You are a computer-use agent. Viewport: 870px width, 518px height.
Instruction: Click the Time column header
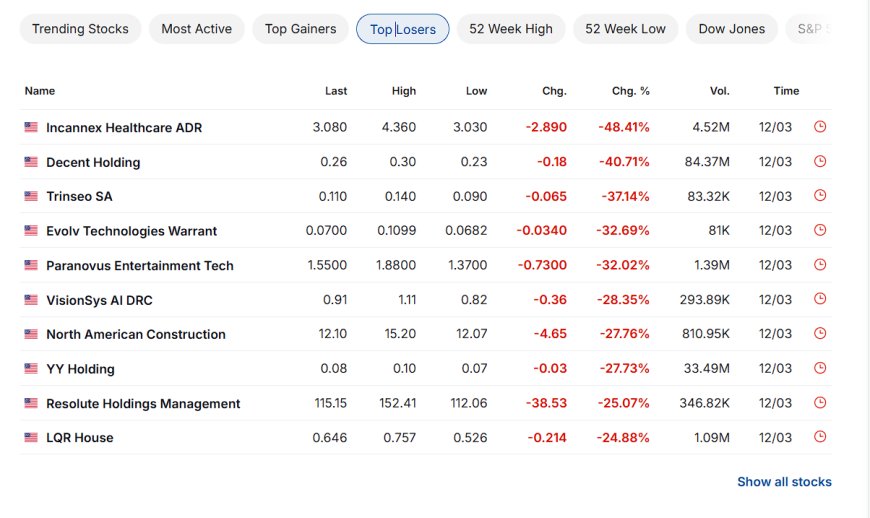(786, 91)
